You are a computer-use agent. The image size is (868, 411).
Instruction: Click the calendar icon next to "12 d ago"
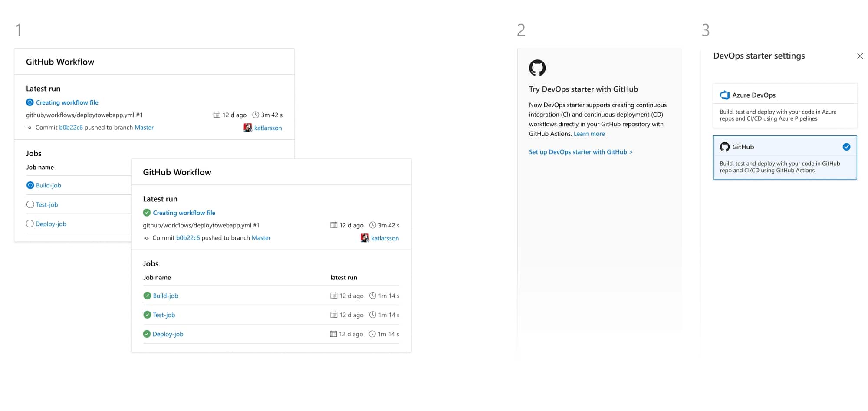click(x=217, y=115)
